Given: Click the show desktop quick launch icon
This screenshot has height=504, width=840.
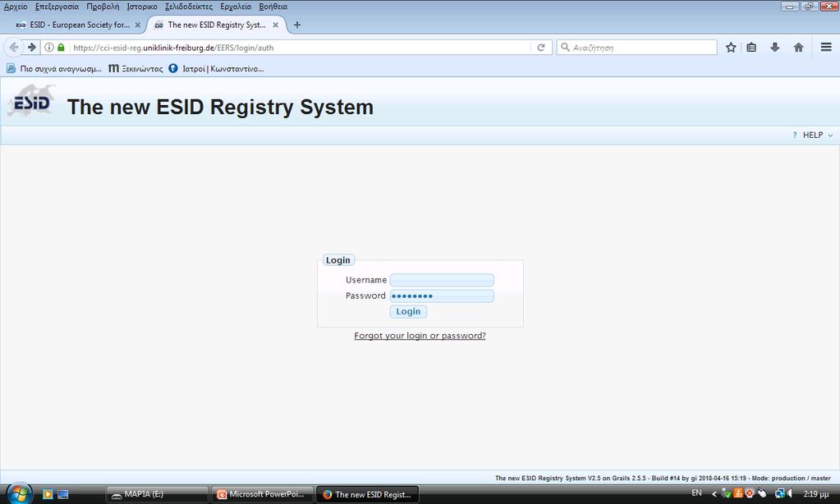Looking at the screenshot, I should tap(62, 494).
